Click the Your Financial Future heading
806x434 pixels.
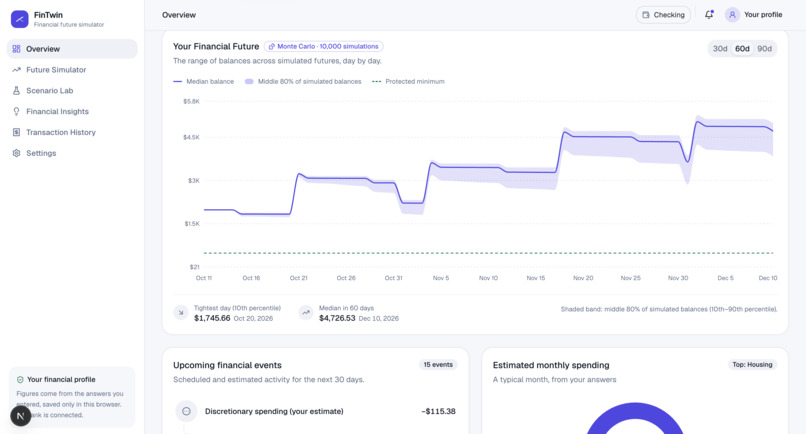(216, 46)
